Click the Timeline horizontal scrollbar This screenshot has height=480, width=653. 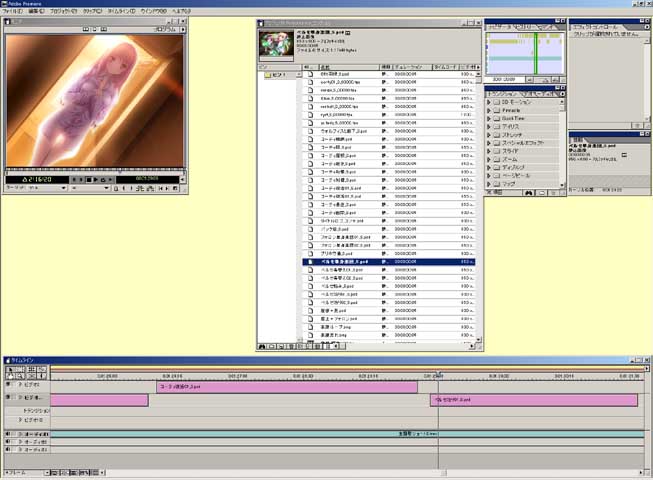coord(373,473)
